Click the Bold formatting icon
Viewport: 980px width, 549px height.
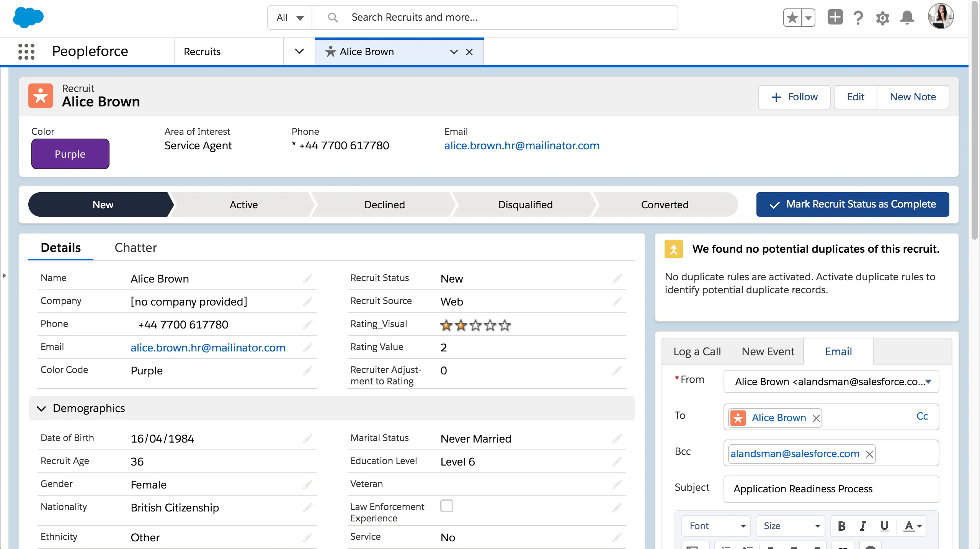click(841, 526)
